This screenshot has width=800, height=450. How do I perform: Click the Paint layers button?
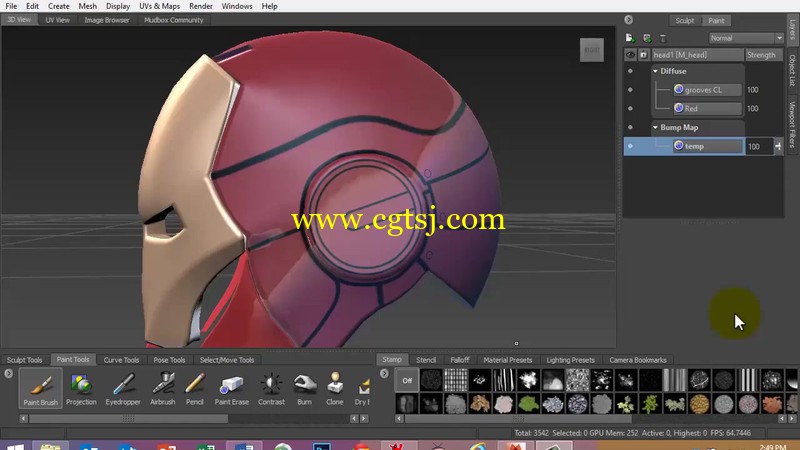tap(716, 20)
